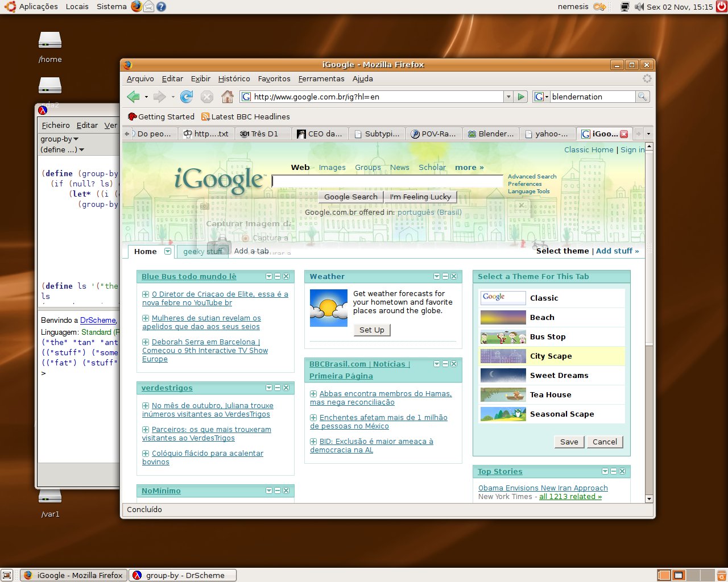
Task: Switch to the Blender browser tab
Action: coord(490,134)
